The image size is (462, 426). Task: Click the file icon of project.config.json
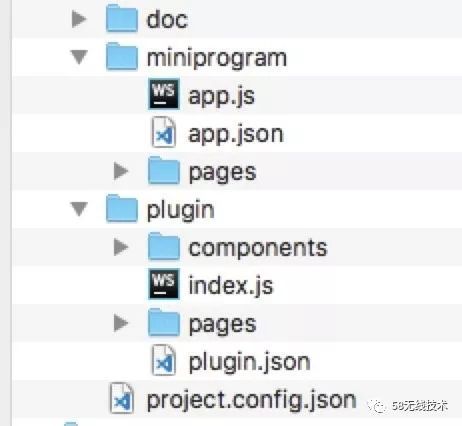[122, 398]
